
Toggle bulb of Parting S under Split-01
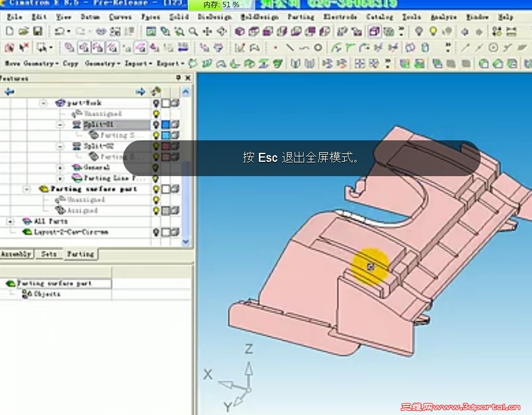pos(156,135)
